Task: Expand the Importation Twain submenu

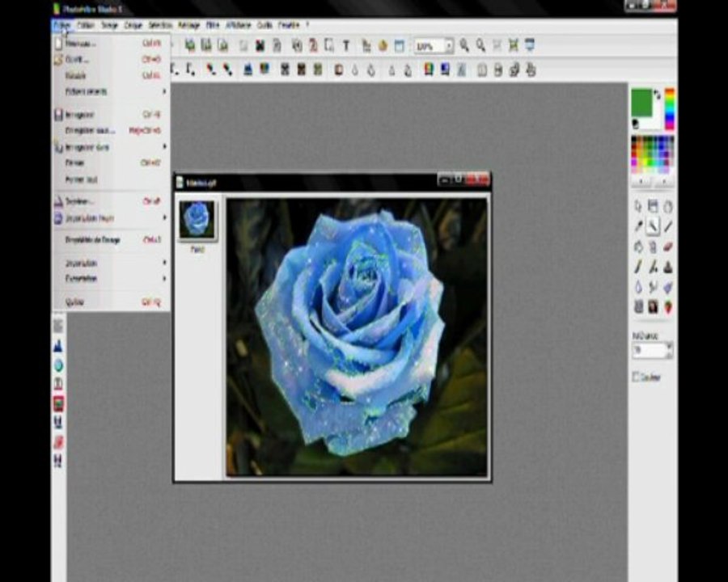Action: pos(112,217)
